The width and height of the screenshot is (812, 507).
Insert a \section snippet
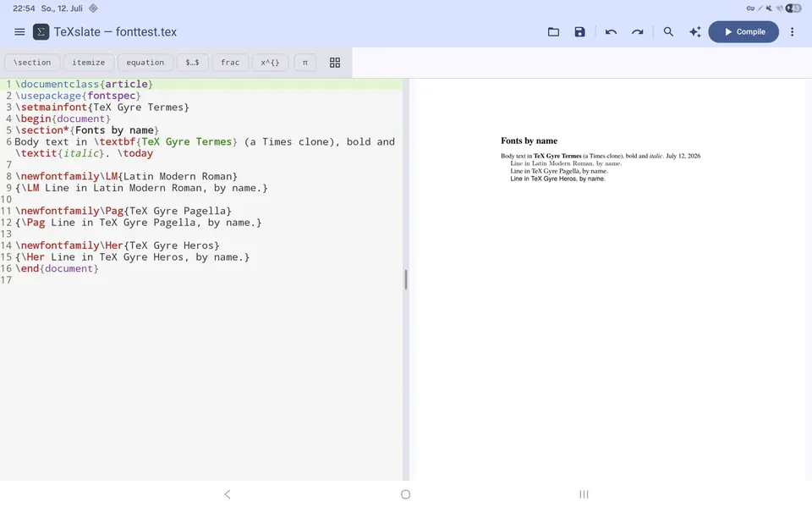pyautogui.click(x=32, y=62)
